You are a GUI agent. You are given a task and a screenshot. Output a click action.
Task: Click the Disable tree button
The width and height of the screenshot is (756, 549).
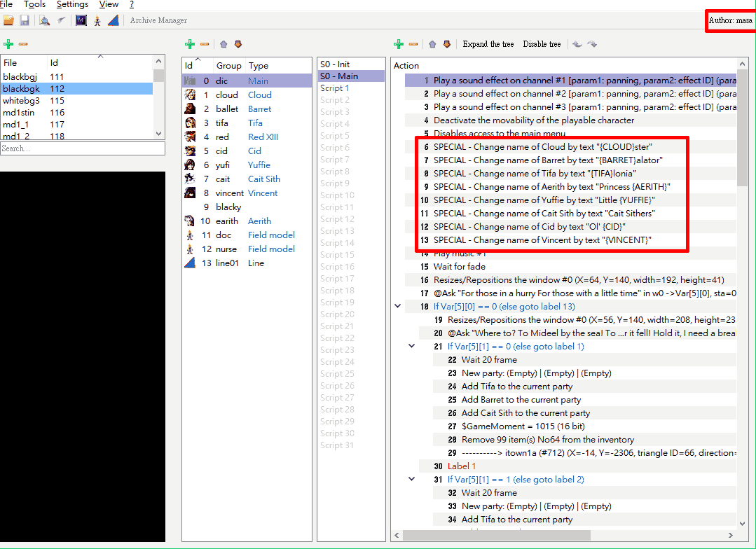click(x=542, y=44)
